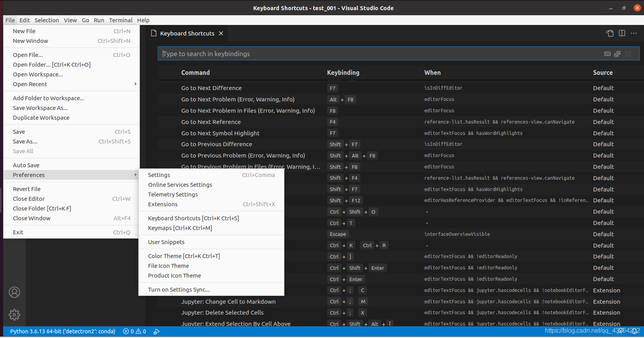Screen dimensions: 644x338
Task: Close the Keyboard Shortcuts tab
Action: tap(221, 34)
